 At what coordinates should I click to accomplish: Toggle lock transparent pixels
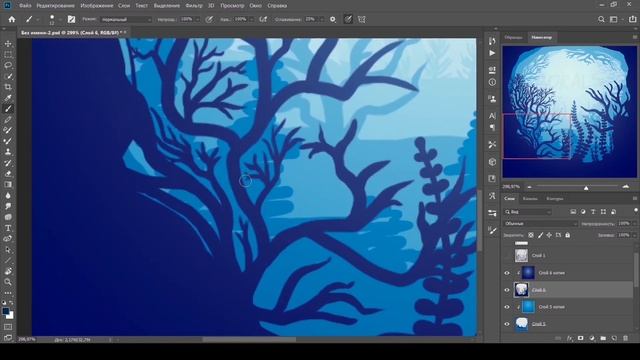point(531,235)
